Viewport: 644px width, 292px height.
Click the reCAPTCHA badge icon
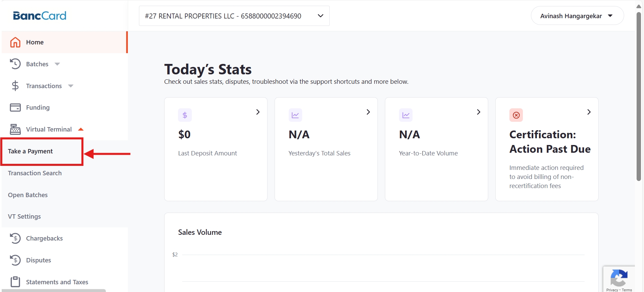click(x=618, y=278)
